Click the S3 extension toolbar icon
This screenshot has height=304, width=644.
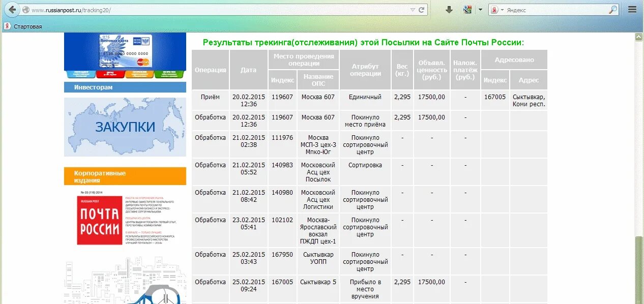point(467,10)
